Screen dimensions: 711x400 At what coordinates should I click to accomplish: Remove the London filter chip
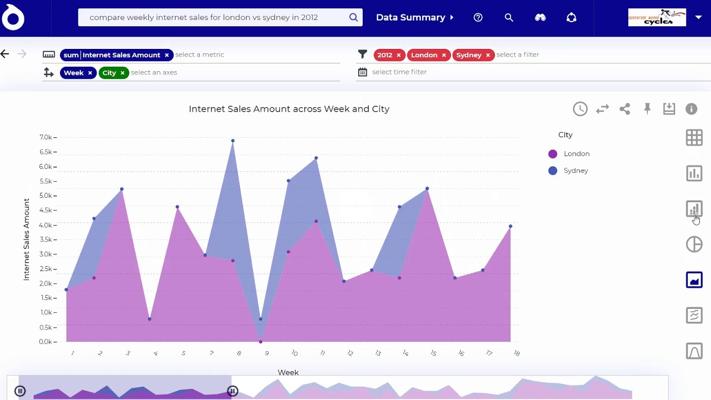(x=444, y=55)
